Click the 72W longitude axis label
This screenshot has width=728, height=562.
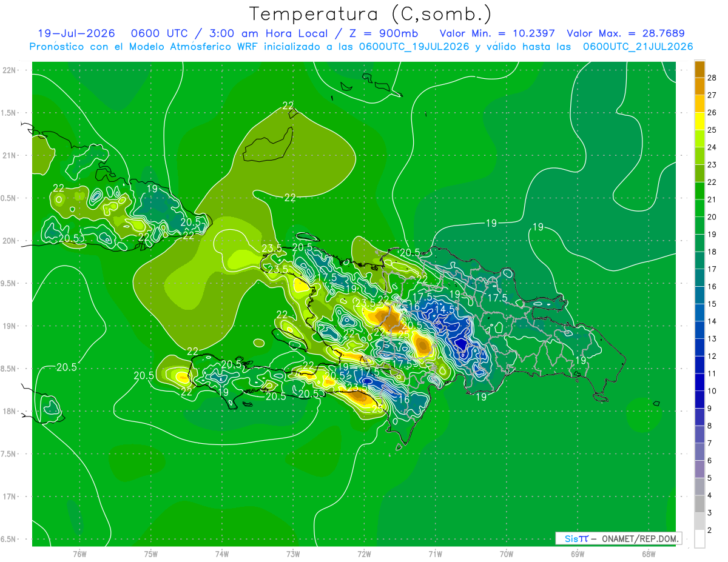click(365, 554)
